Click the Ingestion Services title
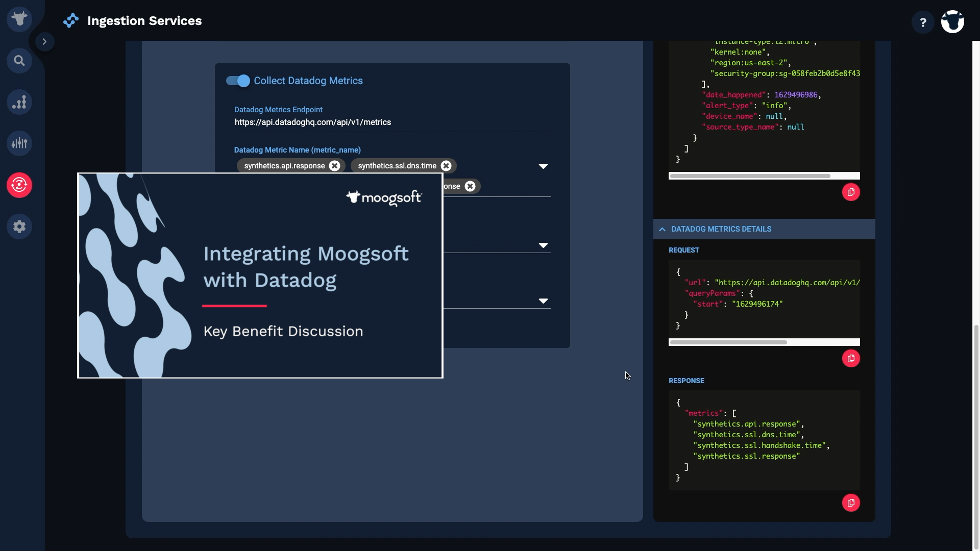Viewport: 980px width, 551px height. (144, 21)
